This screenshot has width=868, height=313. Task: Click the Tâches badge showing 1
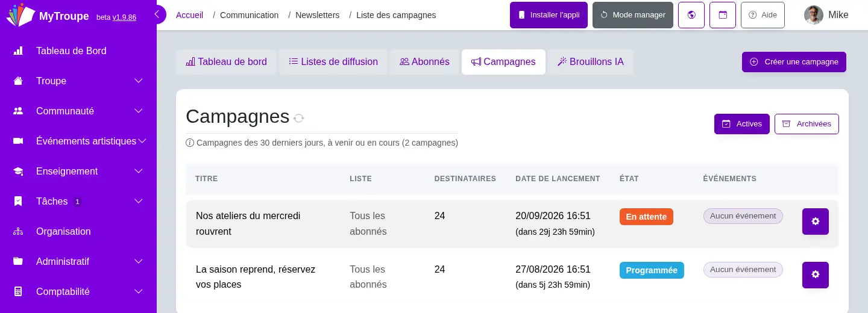77,202
